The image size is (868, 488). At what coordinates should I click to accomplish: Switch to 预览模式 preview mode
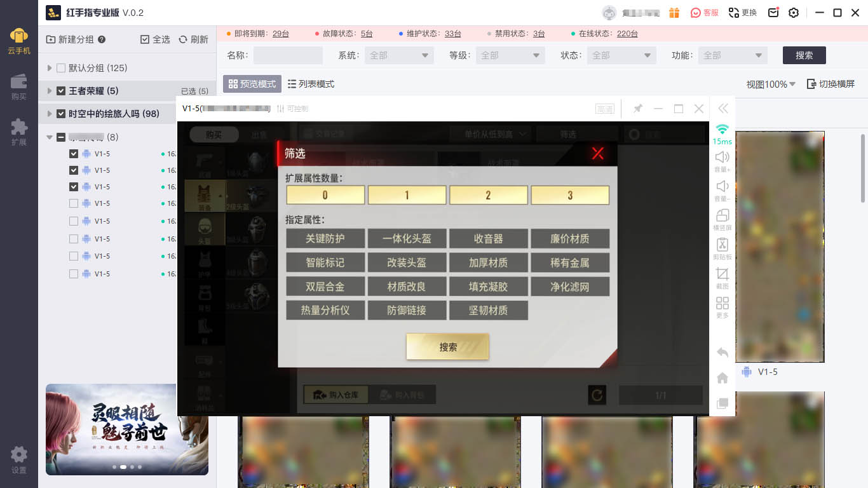click(252, 84)
